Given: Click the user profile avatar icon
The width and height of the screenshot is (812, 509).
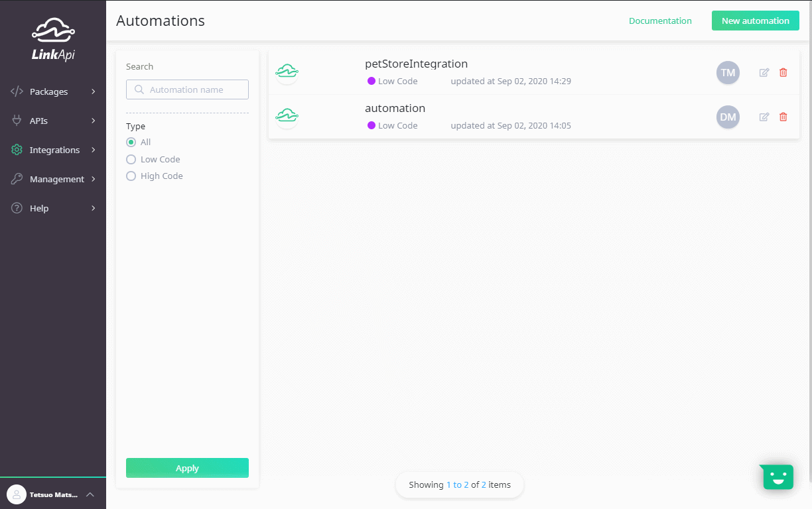Looking at the screenshot, I should point(16,494).
